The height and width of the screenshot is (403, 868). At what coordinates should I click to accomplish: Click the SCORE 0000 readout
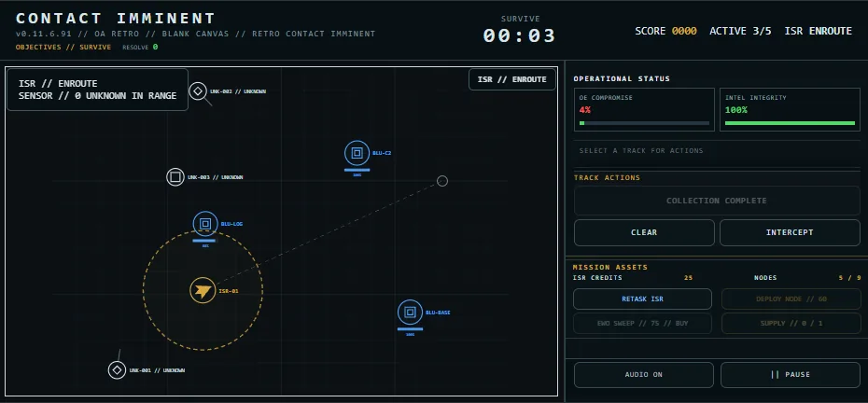pos(666,31)
